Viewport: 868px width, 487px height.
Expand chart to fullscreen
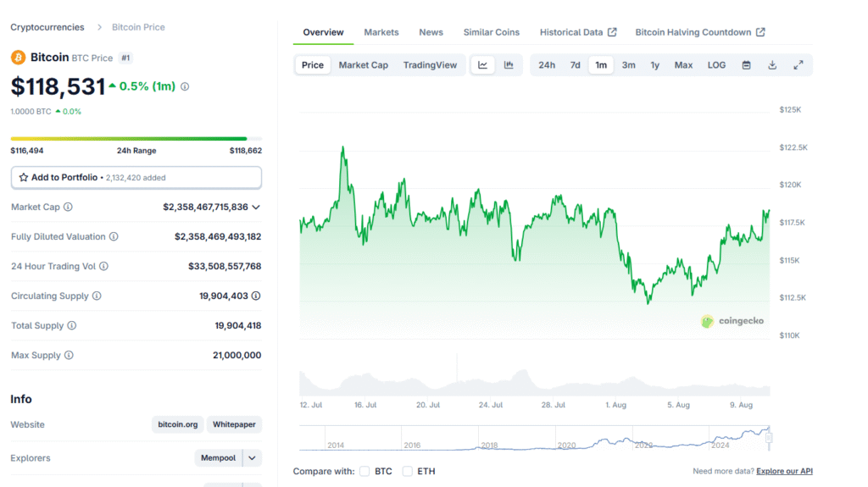coord(798,65)
